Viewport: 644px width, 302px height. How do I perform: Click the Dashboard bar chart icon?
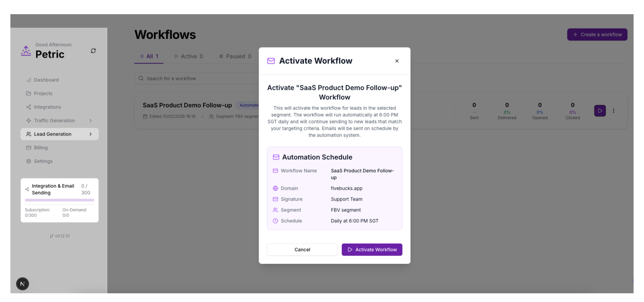coord(29,80)
